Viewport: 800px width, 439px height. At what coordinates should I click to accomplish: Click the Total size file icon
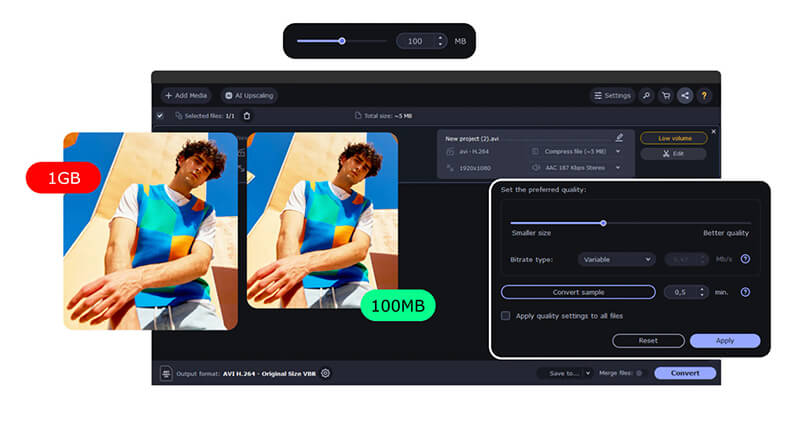click(358, 116)
